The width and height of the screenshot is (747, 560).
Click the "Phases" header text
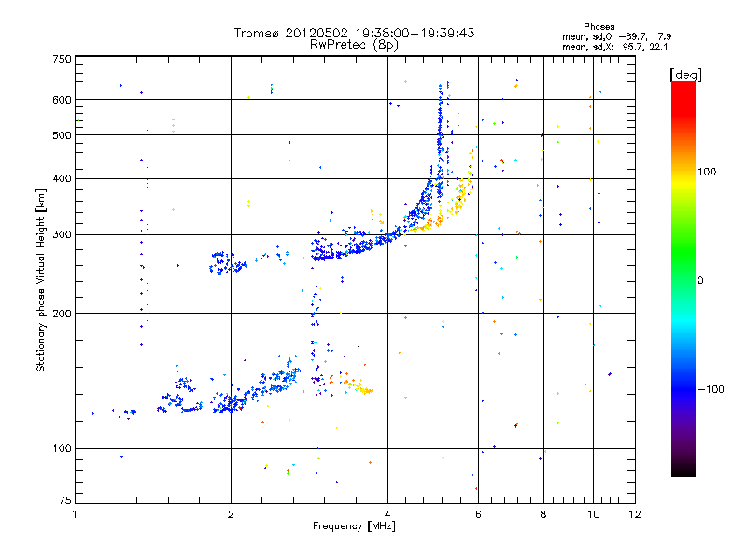pyautogui.click(x=599, y=27)
